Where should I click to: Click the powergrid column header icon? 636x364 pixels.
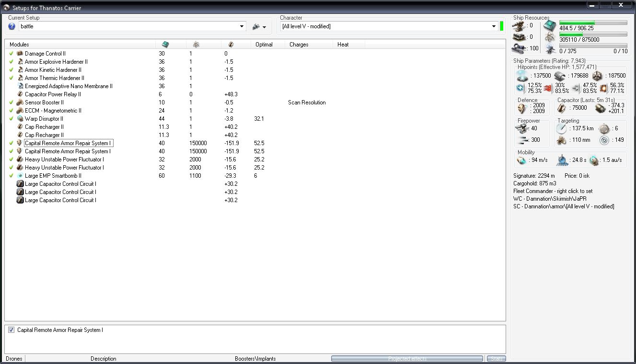196,45
